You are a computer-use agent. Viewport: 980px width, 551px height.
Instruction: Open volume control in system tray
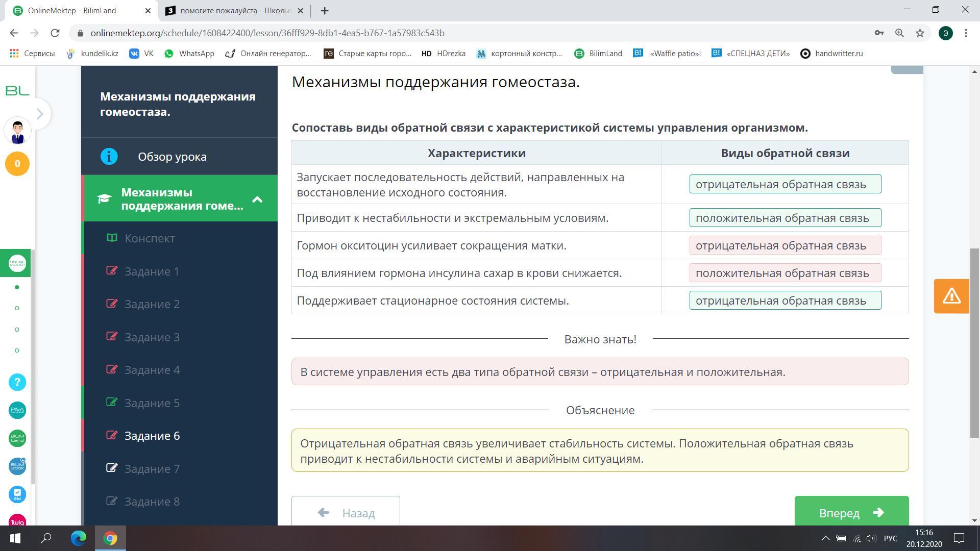871,538
